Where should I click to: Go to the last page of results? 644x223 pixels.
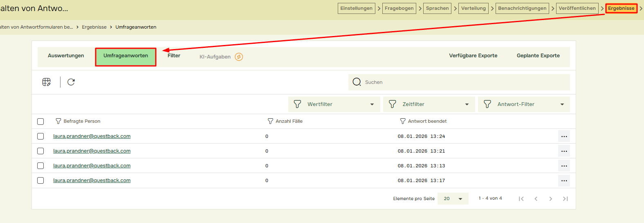pyautogui.click(x=565, y=199)
